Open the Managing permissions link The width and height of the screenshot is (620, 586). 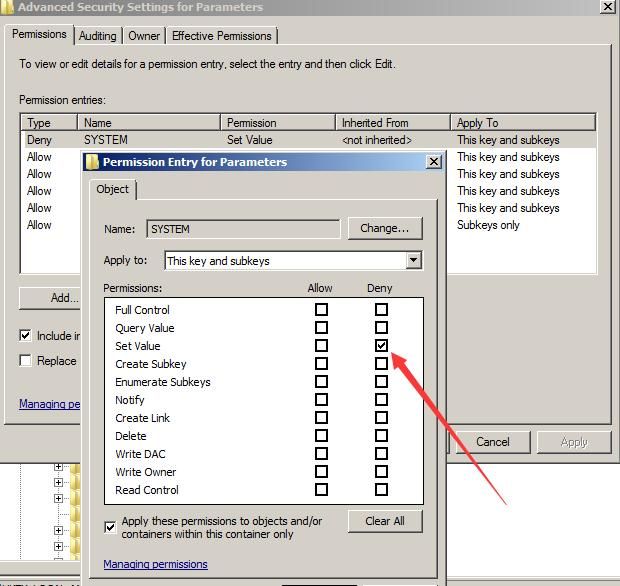pos(155,564)
